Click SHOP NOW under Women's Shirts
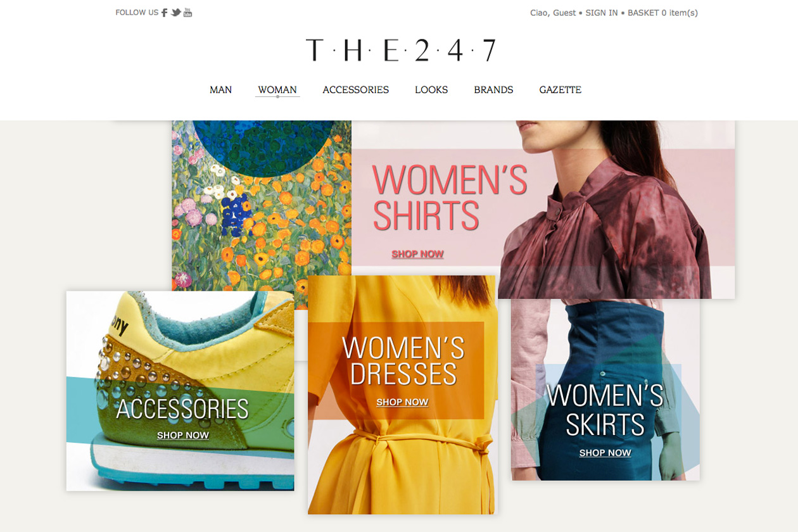The width and height of the screenshot is (798, 532). 417,254
